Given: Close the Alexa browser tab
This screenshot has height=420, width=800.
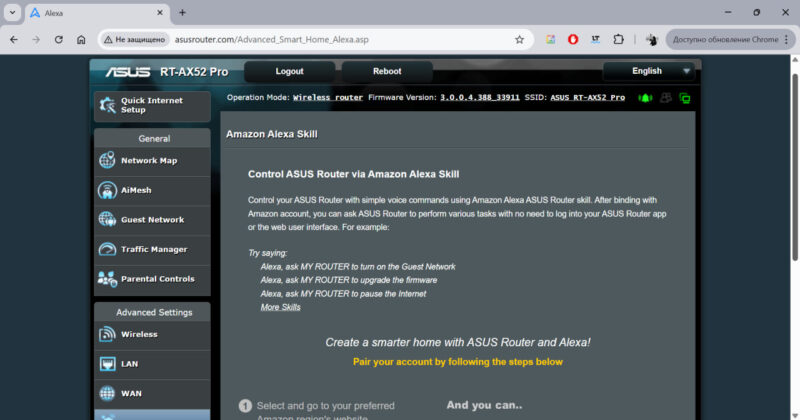Looking at the screenshot, I should click(160, 13).
